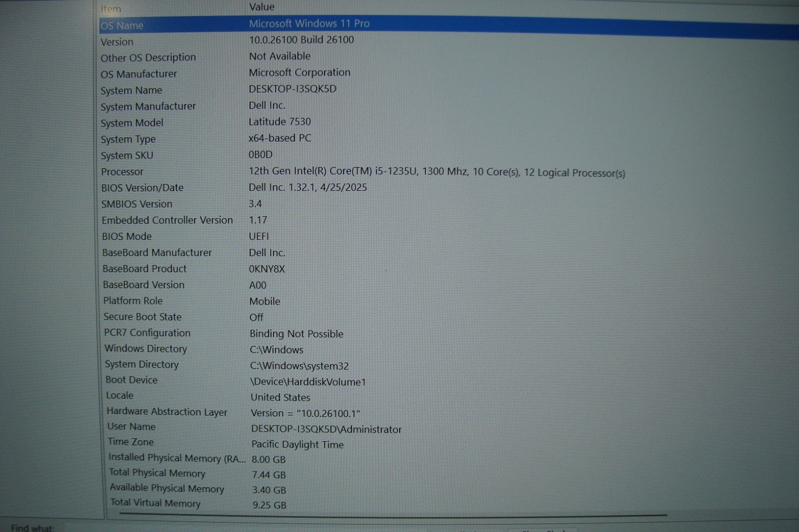Select the PCR7 Configuration row
Image resolution: width=799 pixels, height=532 pixels.
pyautogui.click(x=147, y=333)
